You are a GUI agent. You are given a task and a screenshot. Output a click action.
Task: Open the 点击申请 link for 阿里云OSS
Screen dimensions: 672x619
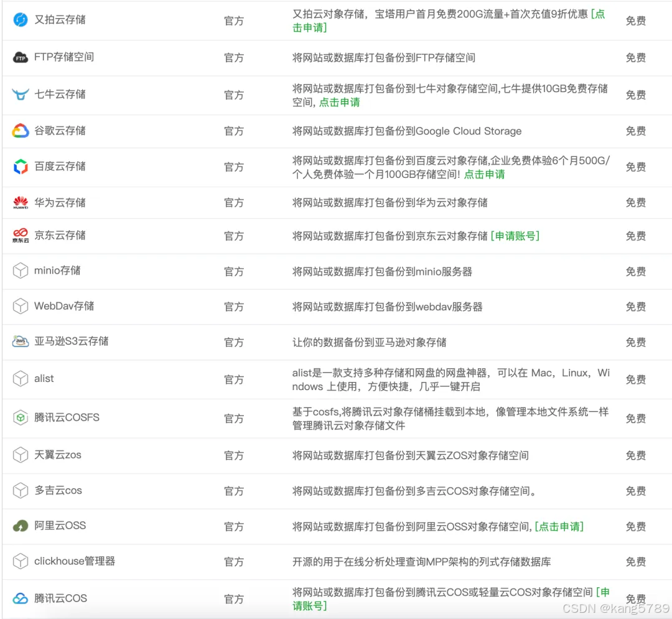tap(559, 526)
